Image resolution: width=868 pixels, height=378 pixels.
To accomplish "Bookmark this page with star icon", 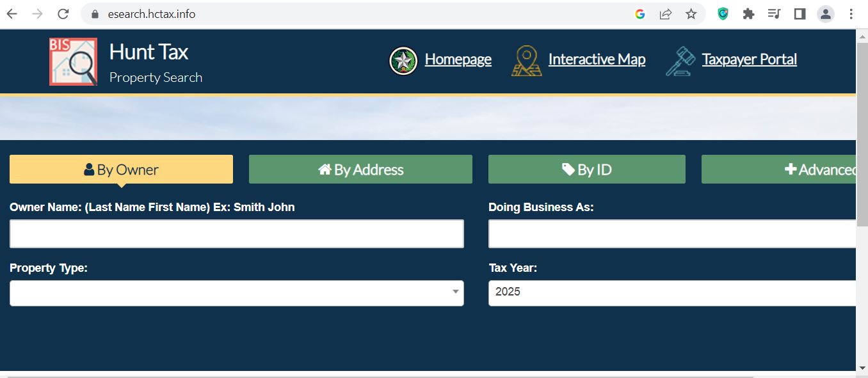I will (691, 13).
